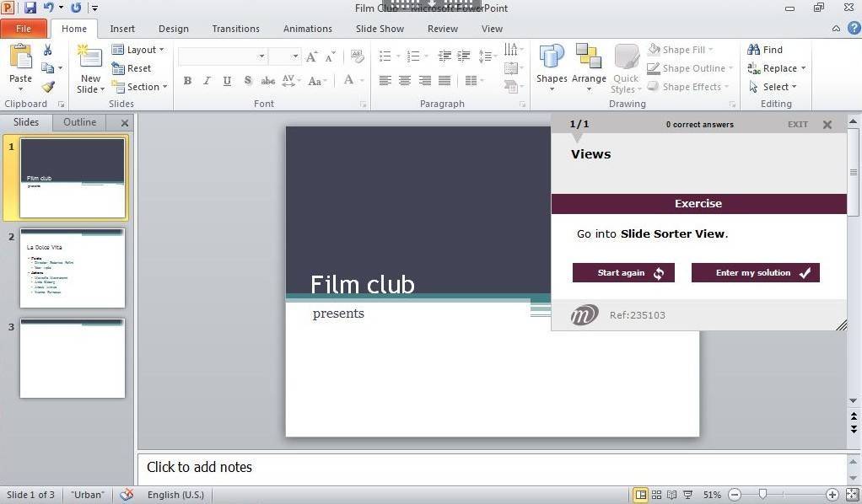The height and width of the screenshot is (504, 862).
Task: Click the zoom slider handle
Action: pos(762,495)
